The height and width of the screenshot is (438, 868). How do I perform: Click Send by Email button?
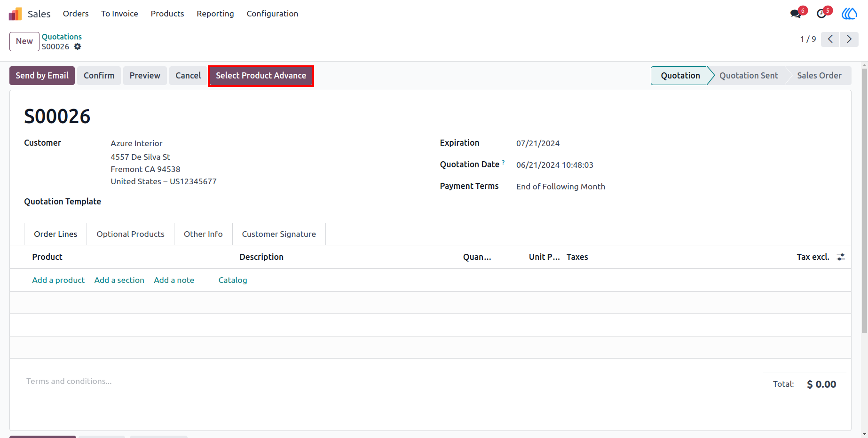click(x=42, y=76)
